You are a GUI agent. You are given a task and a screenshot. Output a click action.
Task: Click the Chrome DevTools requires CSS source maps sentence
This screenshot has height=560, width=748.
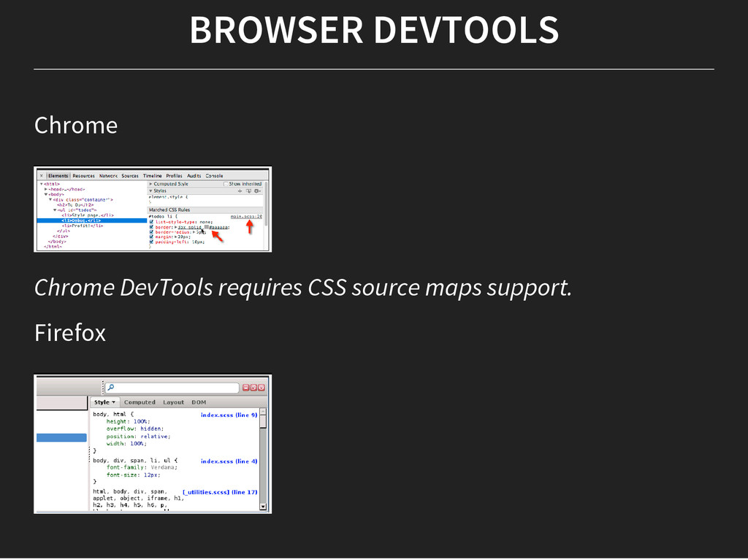[x=303, y=288]
